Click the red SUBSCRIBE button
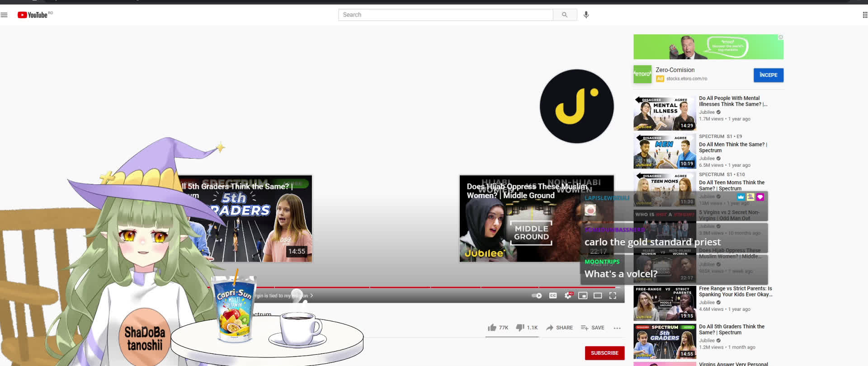 604,353
